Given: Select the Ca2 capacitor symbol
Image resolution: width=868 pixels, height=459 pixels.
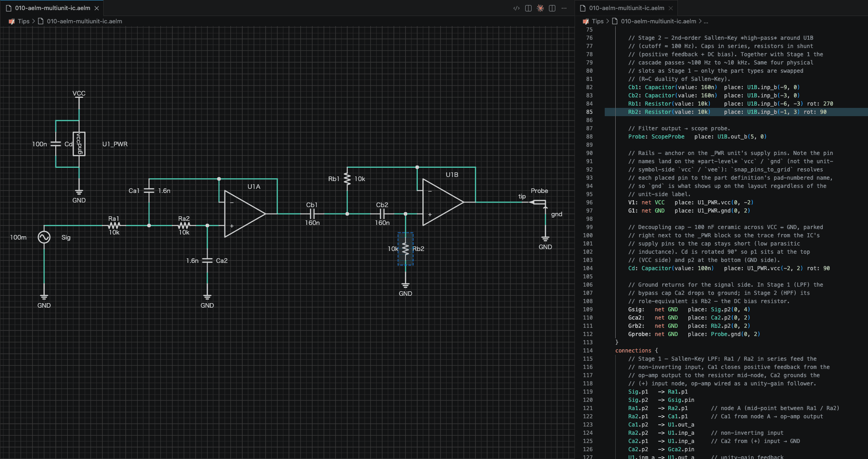Looking at the screenshot, I should tap(207, 261).
